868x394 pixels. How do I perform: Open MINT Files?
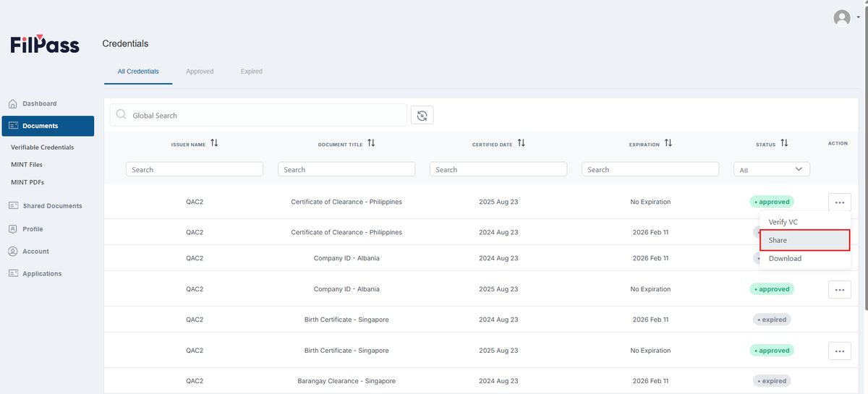(x=27, y=165)
